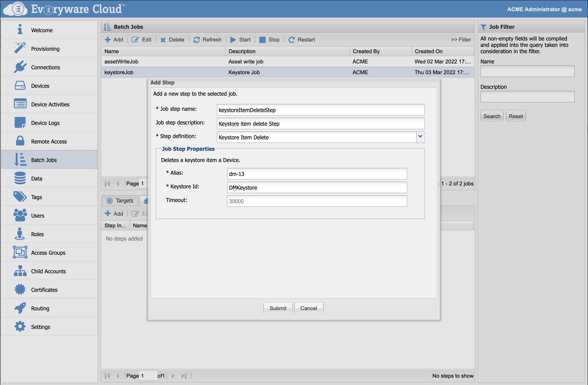Click the Batch Jobs sidebar icon
588x385 pixels.
[x=20, y=159]
